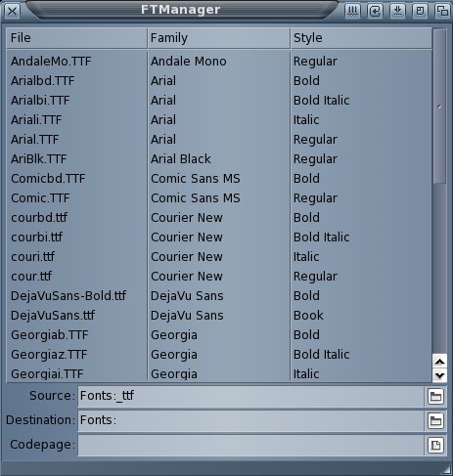Click Bold Italic style in Georgiaz.TTF row
The height and width of the screenshot is (476, 453).
pos(322,355)
